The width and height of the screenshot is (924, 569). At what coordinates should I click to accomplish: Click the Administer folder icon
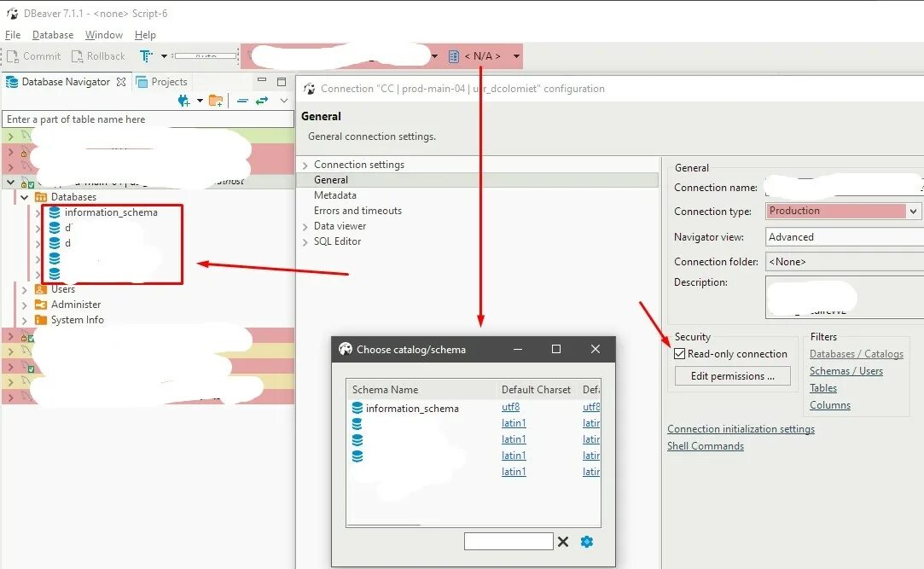tap(41, 305)
